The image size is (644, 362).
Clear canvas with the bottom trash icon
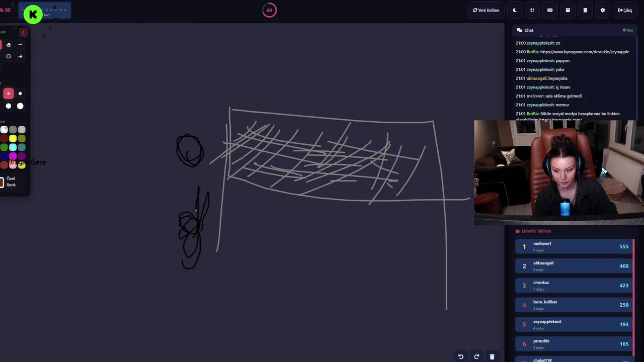[492, 356]
